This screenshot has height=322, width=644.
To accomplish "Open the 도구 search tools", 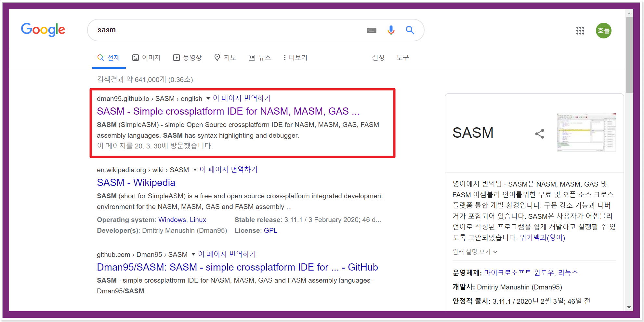I will click(402, 58).
